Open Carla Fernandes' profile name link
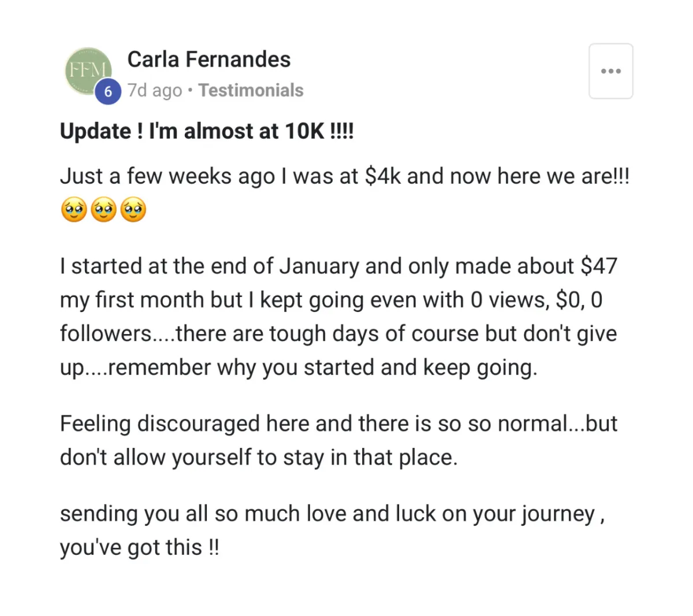The image size is (693, 616). tap(208, 60)
